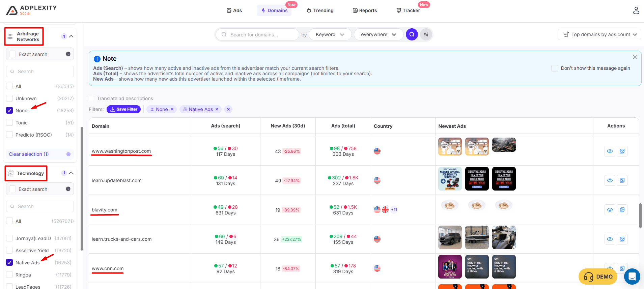Click the Note info icon

(97, 59)
